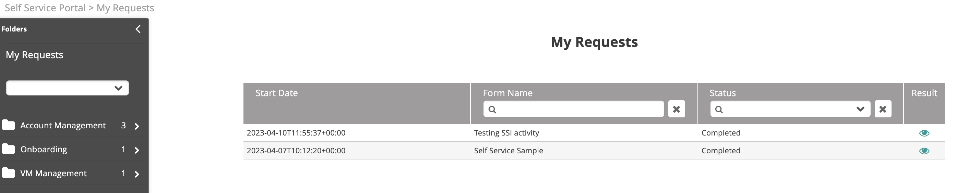The image size is (980, 193).
Task: Click the Account Management folder icon
Action: click(8, 125)
